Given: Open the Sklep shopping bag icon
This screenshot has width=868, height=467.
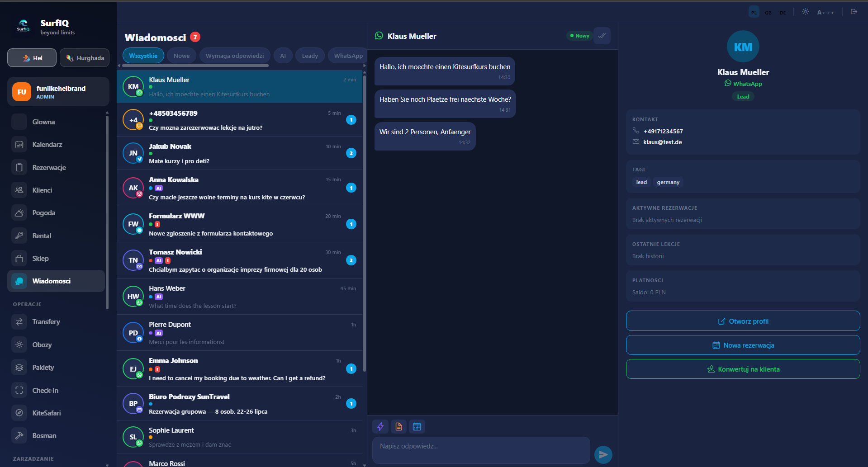Looking at the screenshot, I should (19, 259).
